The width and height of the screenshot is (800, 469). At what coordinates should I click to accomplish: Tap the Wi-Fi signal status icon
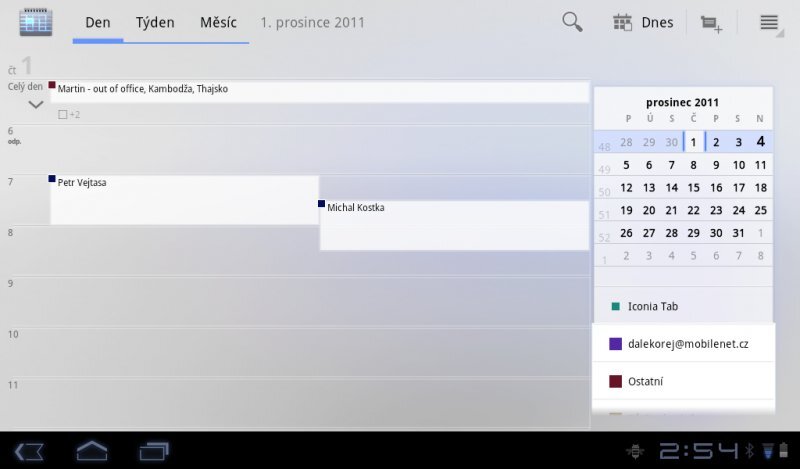pyautogui.click(x=768, y=451)
